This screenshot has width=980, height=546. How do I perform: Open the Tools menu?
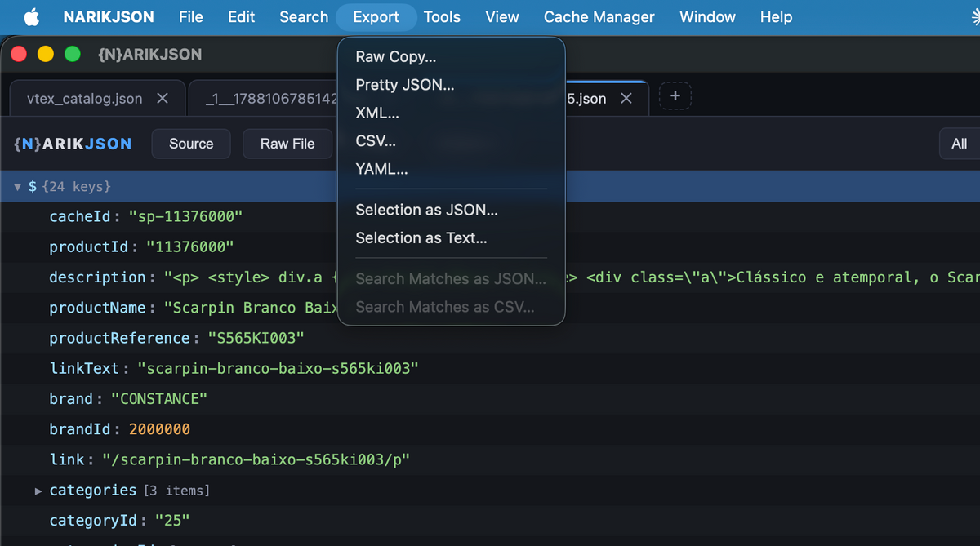point(442,16)
